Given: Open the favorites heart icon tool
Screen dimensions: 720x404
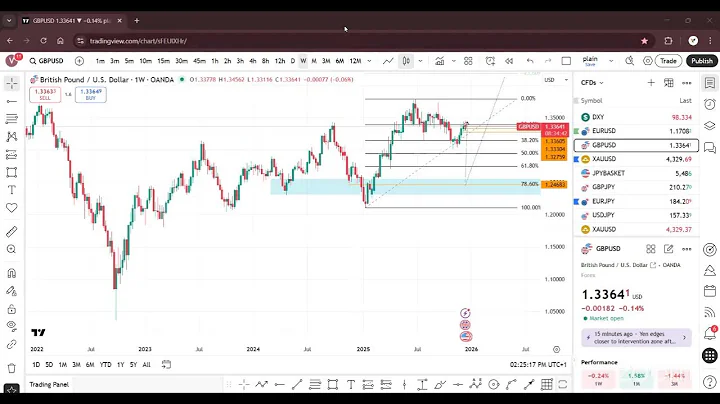Looking at the screenshot, I should click(x=11, y=208).
